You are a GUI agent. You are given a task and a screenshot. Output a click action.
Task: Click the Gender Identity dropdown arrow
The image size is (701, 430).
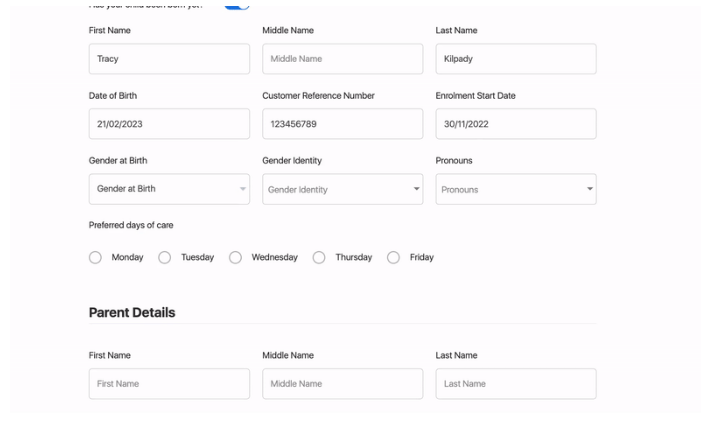coord(416,189)
